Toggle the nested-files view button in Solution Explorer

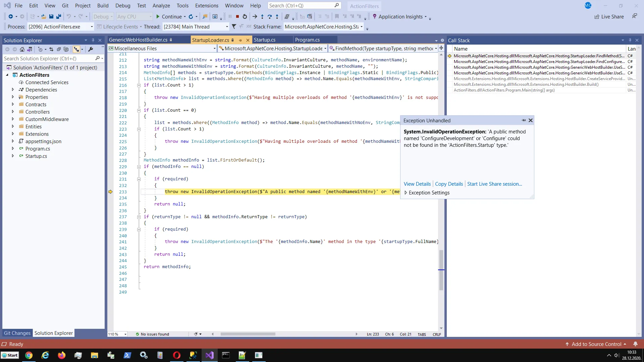[76, 49]
